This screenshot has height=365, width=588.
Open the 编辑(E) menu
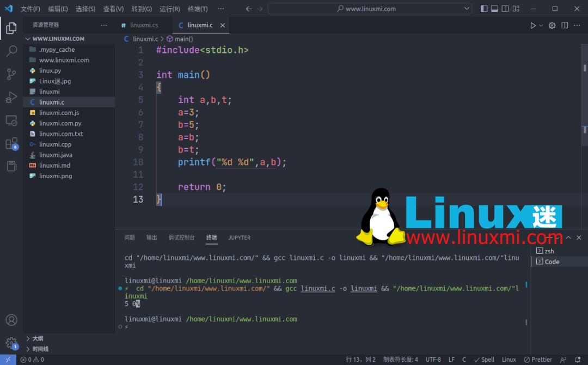(58, 9)
